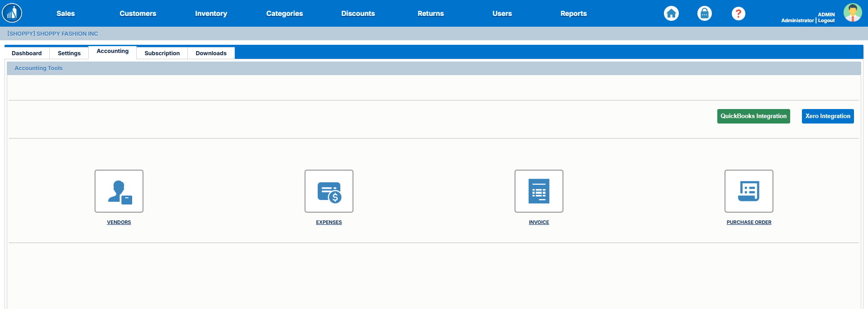Open the Purchase Order icon tile
This screenshot has width=868, height=309.
pyautogui.click(x=749, y=191)
